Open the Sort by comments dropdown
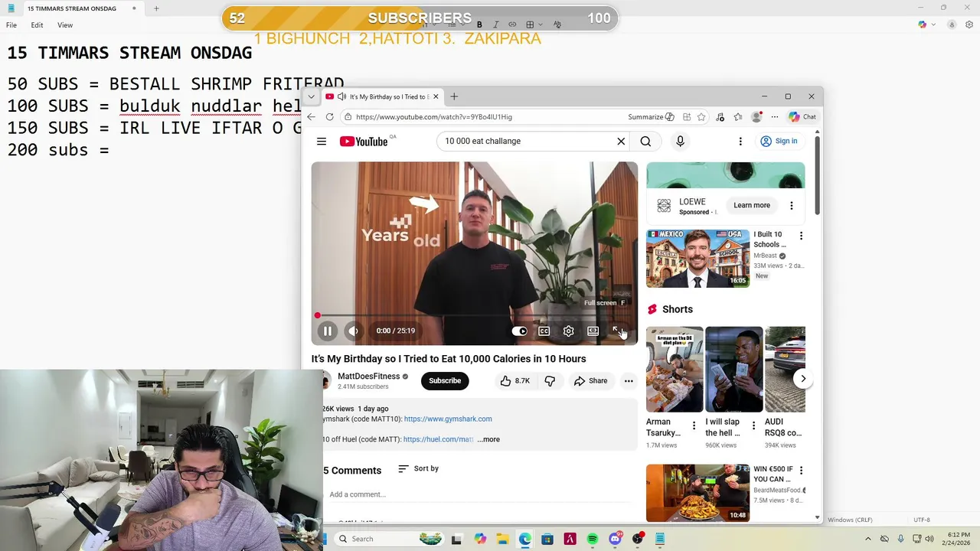The image size is (980, 551). pos(419,468)
